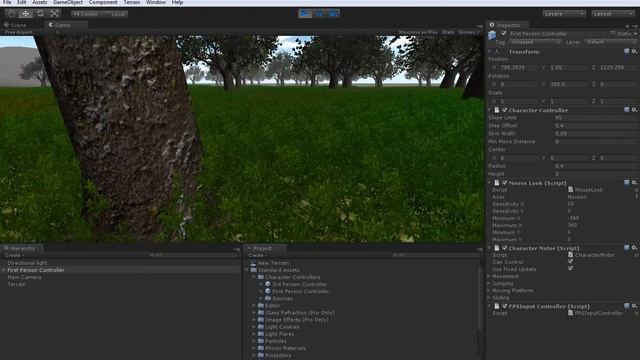Viewport: 640px width, 360px height.
Task: Toggle the Gizmos button
Action: coord(469,32)
